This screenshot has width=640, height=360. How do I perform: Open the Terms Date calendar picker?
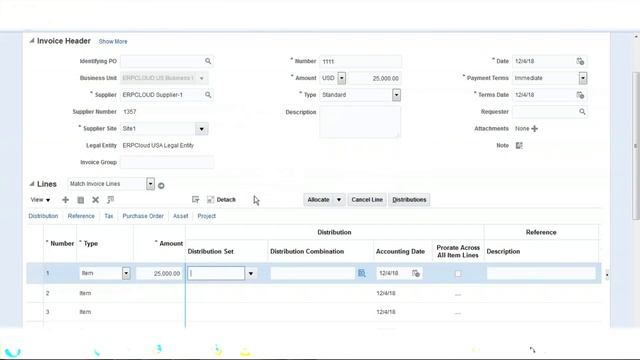pos(580,95)
